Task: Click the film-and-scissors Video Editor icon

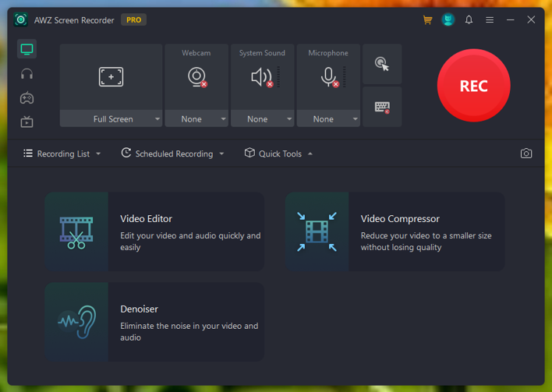Action: 76,232
